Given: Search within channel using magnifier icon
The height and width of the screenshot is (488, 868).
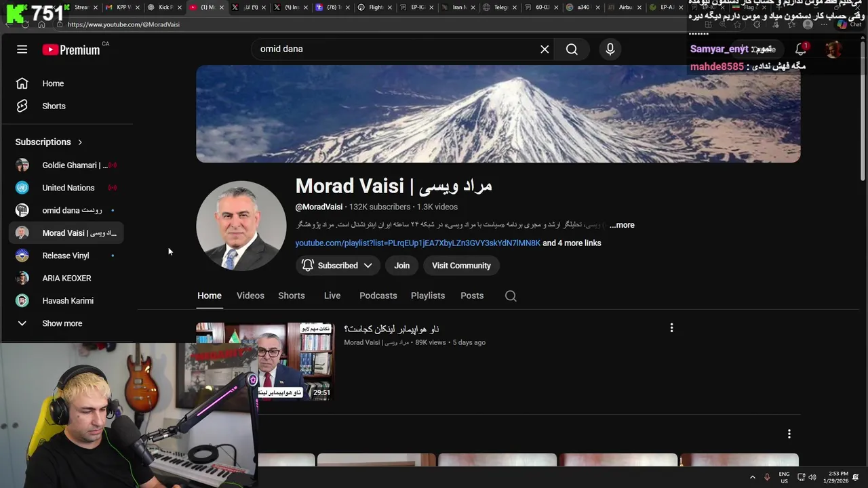Looking at the screenshot, I should point(511,296).
